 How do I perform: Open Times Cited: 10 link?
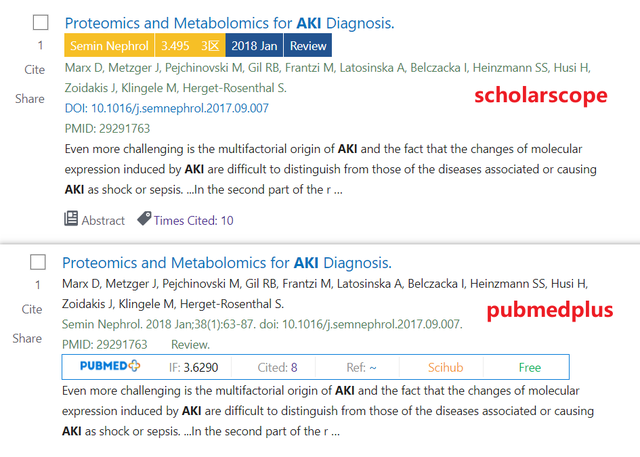(x=193, y=221)
